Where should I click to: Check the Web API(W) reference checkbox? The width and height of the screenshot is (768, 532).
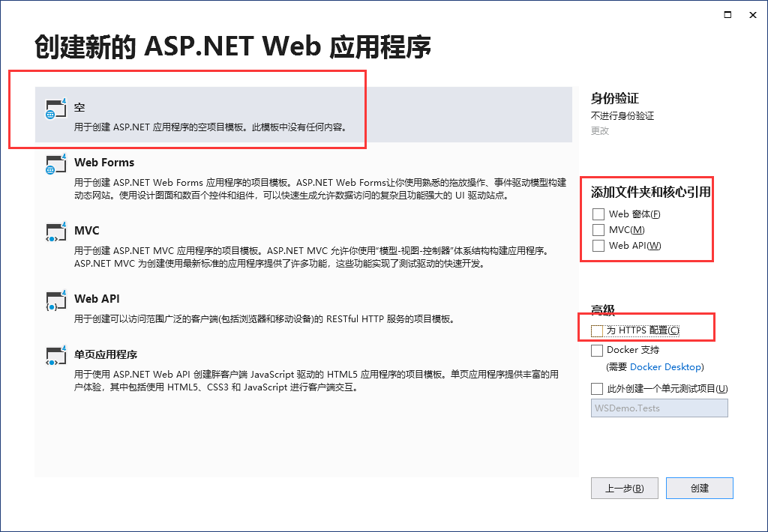pos(598,245)
